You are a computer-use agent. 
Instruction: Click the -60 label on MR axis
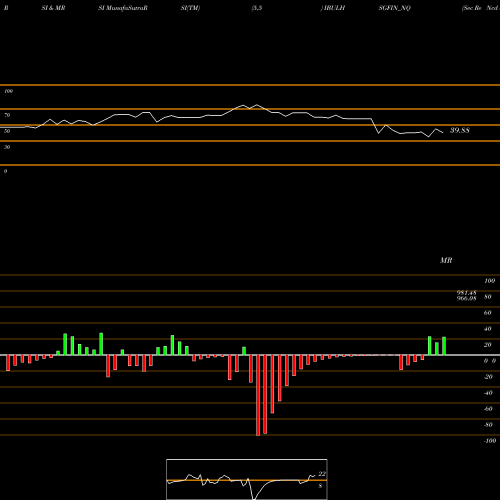point(488,409)
